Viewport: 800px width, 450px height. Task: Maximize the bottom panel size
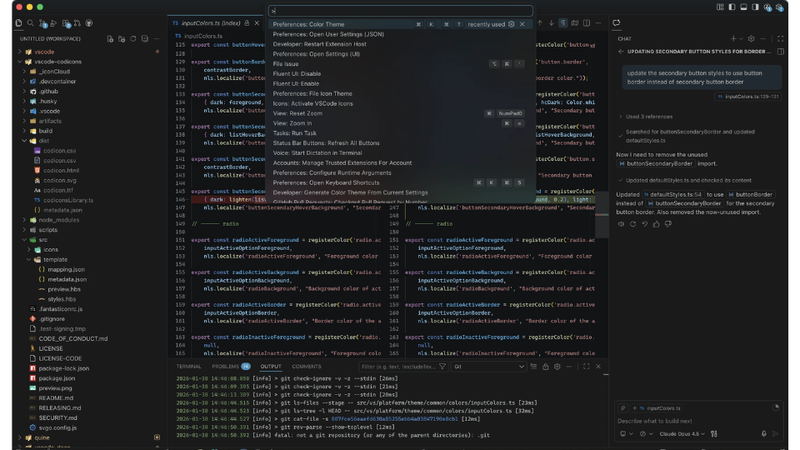pos(586,366)
